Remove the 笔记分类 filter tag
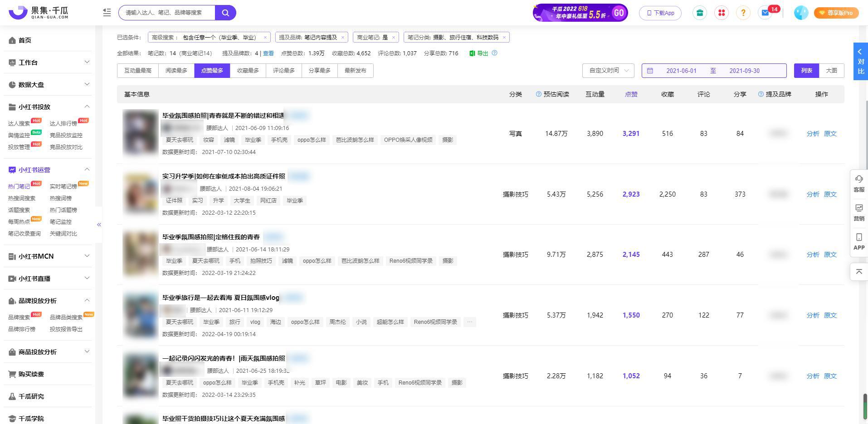 pyautogui.click(x=504, y=38)
